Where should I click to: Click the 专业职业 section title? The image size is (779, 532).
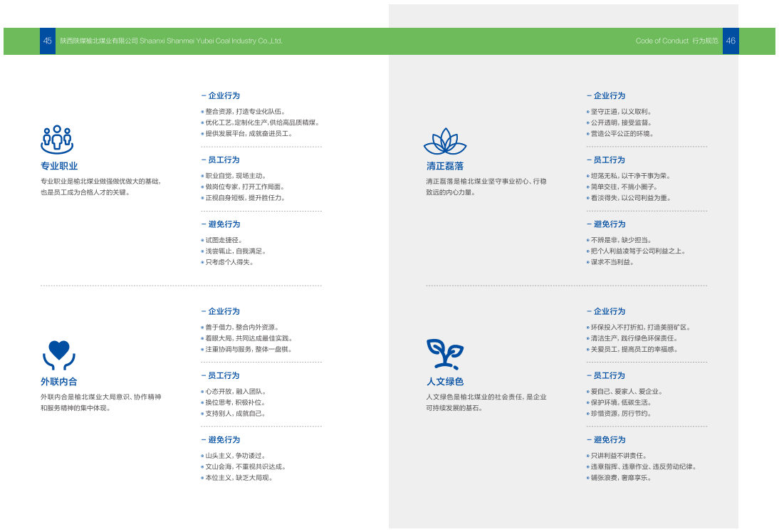point(59,166)
